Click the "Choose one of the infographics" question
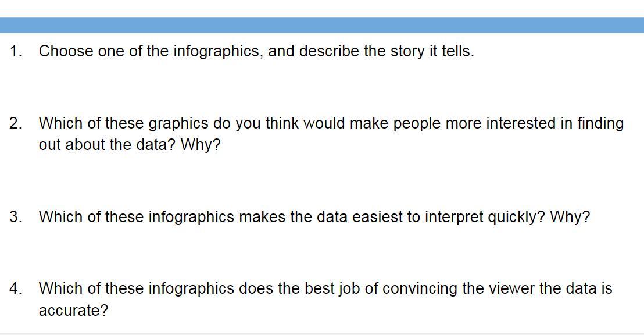This screenshot has height=335, width=644. pos(256,51)
